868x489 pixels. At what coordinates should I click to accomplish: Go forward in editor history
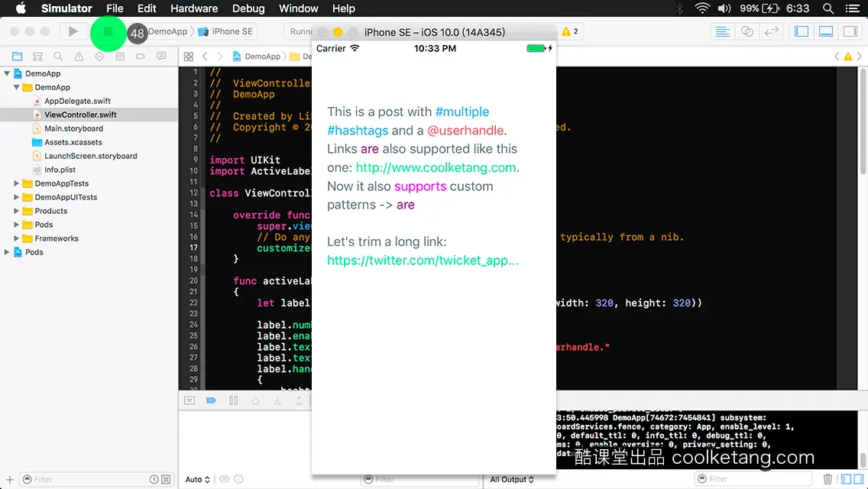pos(220,57)
